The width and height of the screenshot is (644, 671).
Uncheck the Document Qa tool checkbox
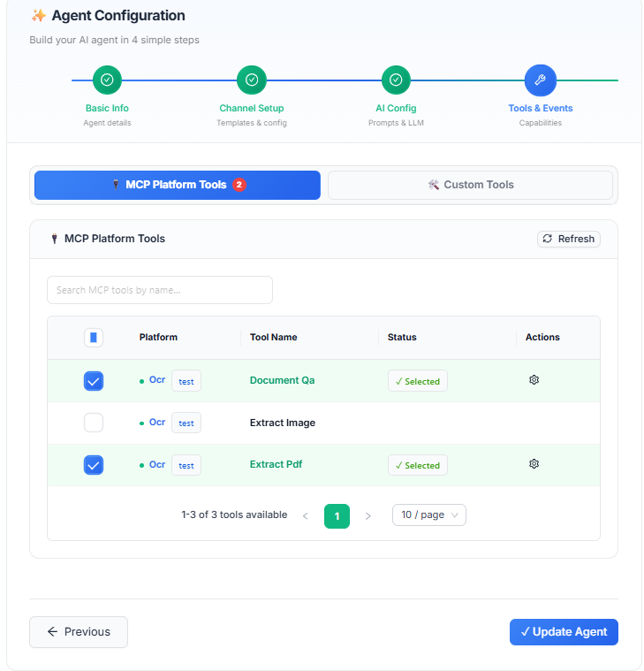[x=94, y=381]
